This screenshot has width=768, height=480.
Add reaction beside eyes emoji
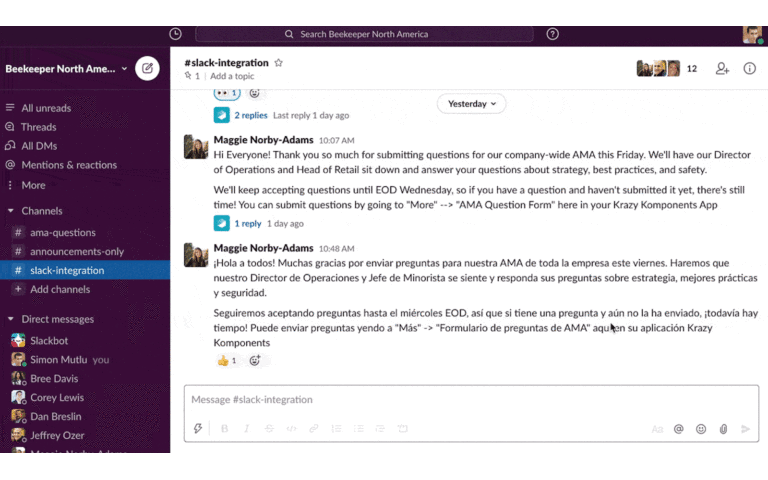point(254,93)
